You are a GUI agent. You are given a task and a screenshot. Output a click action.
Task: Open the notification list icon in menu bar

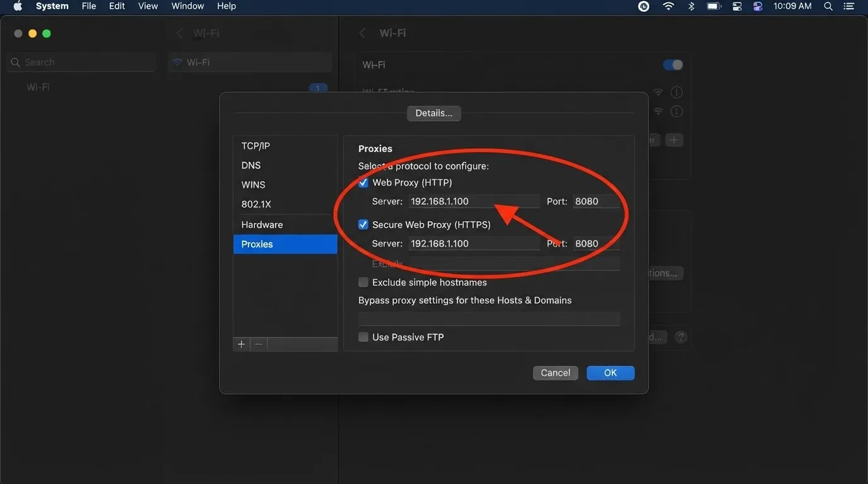pyautogui.click(x=848, y=6)
